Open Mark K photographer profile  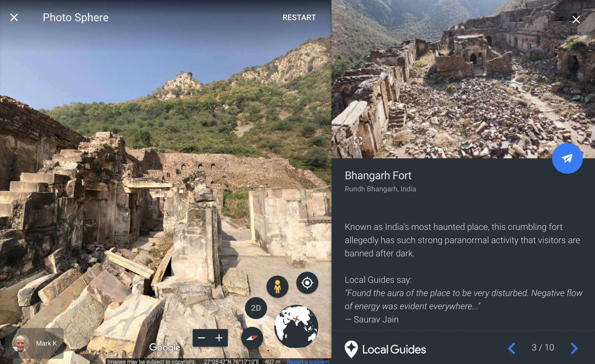(x=35, y=343)
